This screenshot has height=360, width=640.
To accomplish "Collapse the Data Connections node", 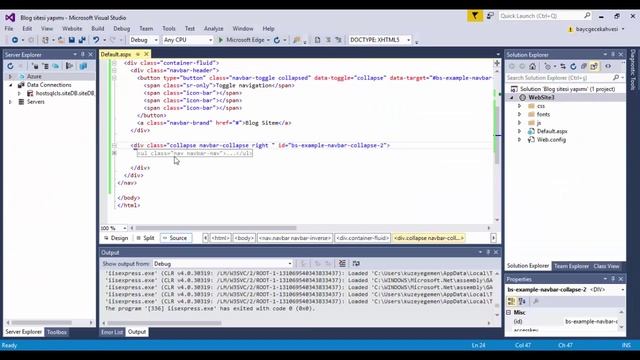I will coord(11,85).
